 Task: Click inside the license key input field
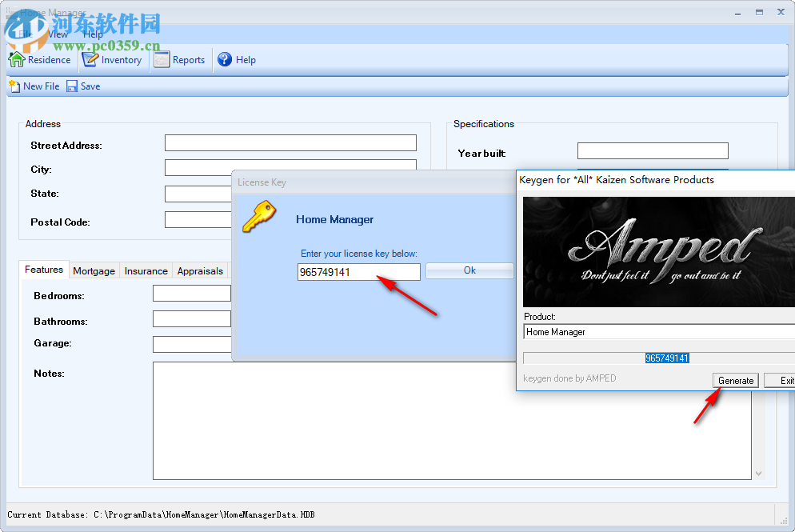point(358,272)
